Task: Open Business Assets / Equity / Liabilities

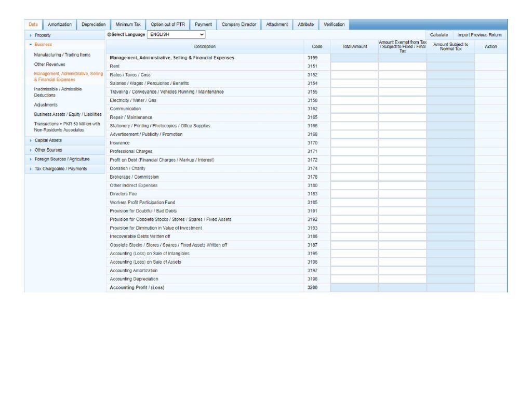Action: tap(68, 114)
